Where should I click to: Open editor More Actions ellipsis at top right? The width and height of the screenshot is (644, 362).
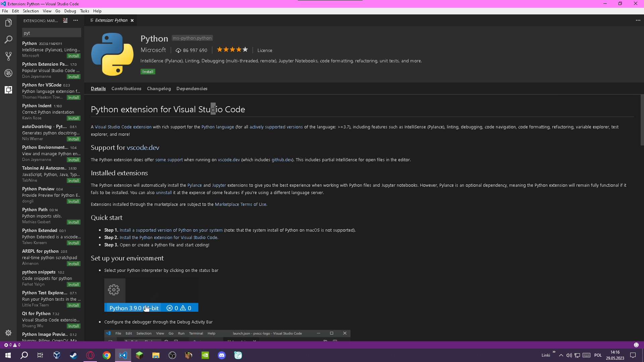coord(638,20)
